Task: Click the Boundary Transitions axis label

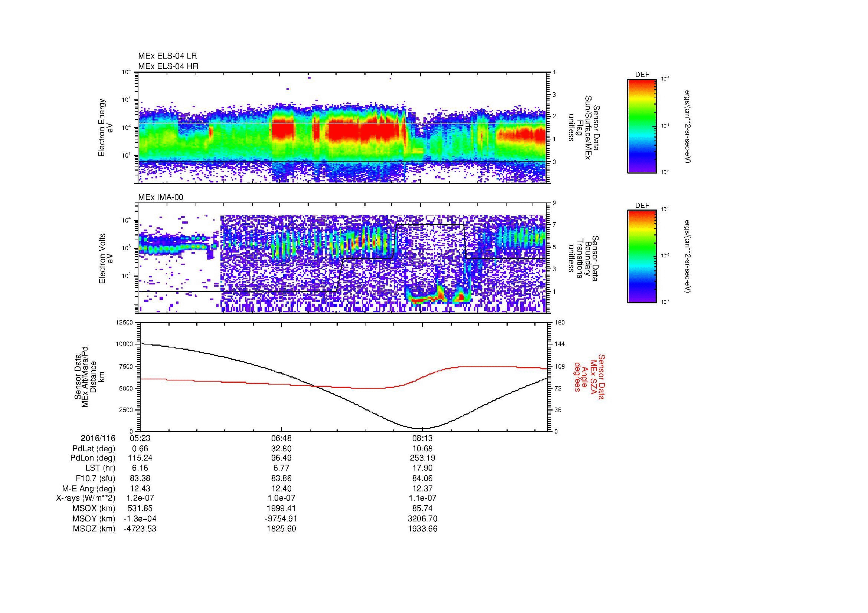Action: point(583,259)
